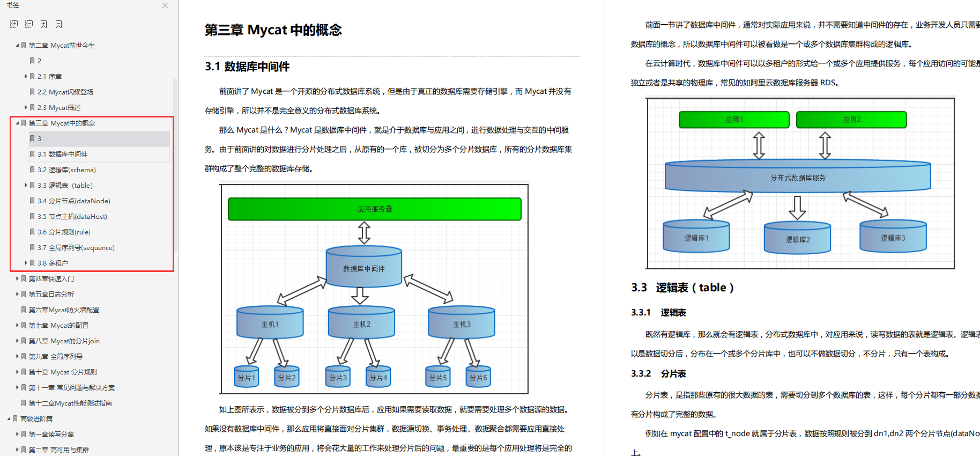Collapse the 第二章 Mycat前世今生 bookmark
Image resolution: width=980 pixels, height=456 pixels.
[x=17, y=46]
